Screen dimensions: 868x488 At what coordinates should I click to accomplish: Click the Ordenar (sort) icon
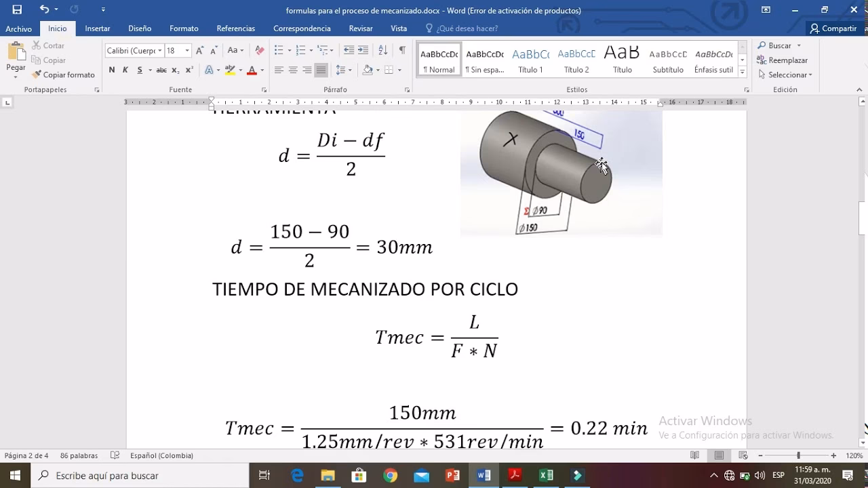pyautogui.click(x=382, y=49)
